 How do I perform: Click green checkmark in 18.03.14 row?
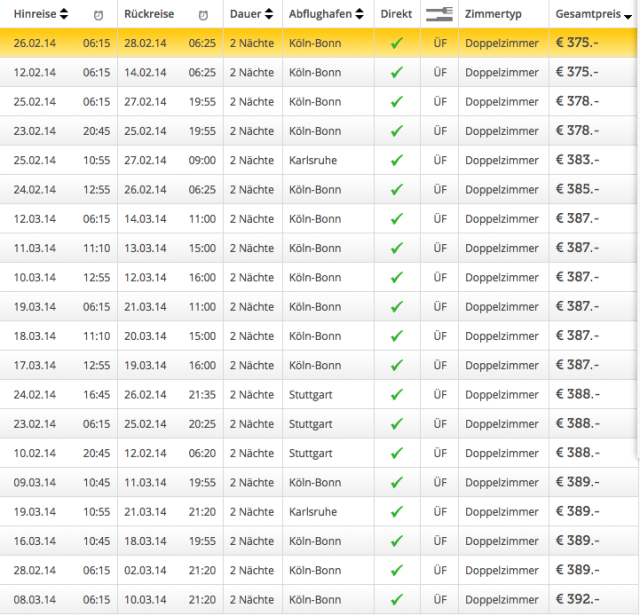[x=397, y=336]
